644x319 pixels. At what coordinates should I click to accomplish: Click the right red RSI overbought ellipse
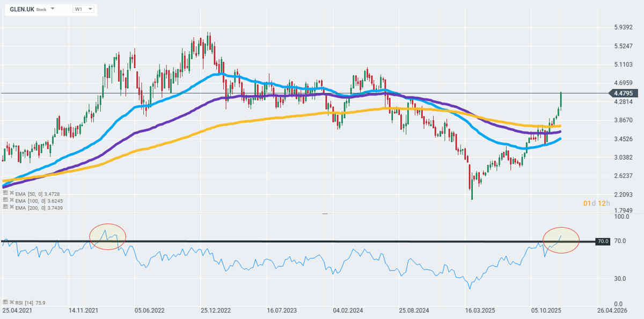(x=561, y=240)
